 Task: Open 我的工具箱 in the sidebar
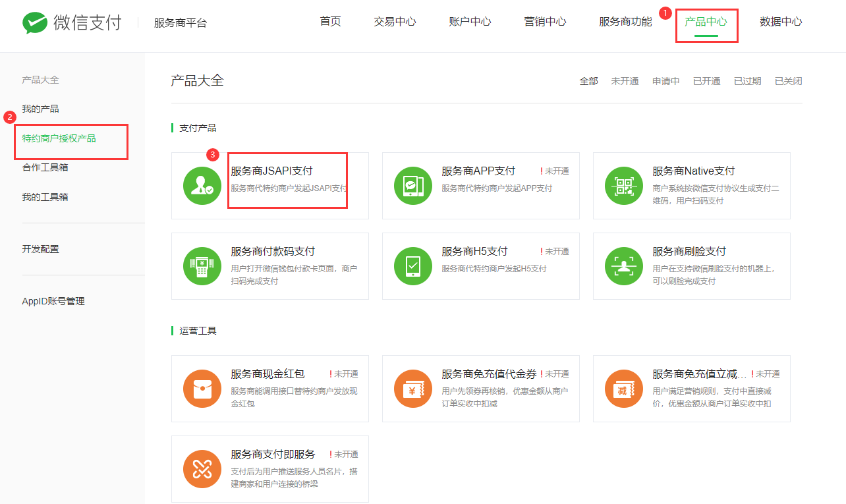coord(45,197)
